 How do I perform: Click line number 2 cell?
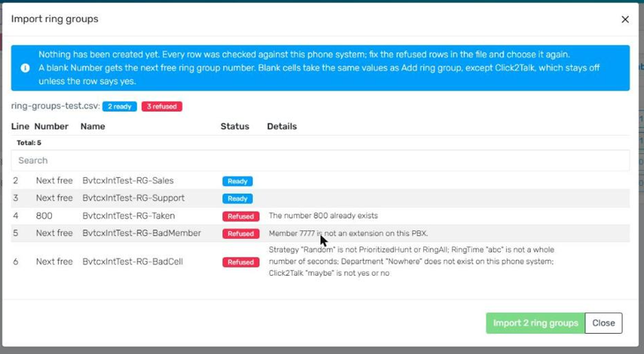pyautogui.click(x=16, y=181)
